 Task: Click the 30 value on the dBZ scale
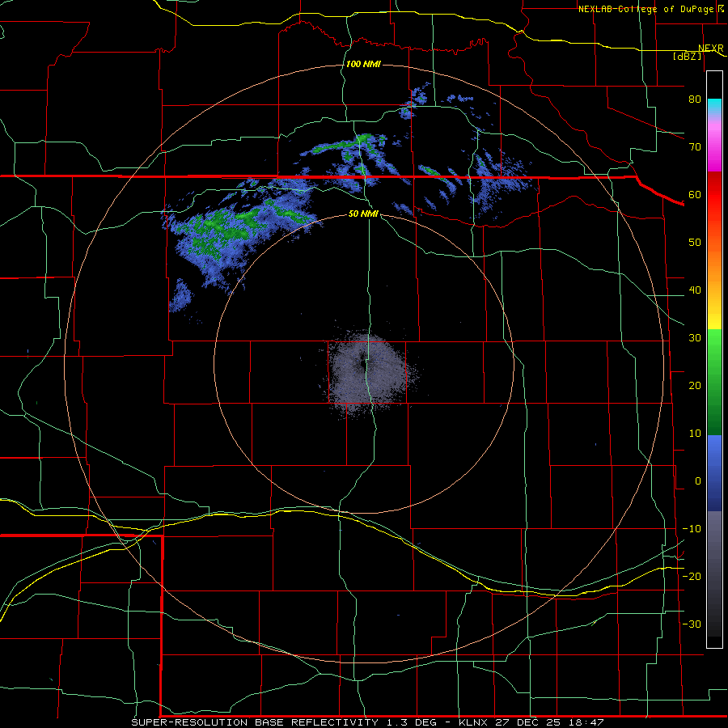coord(695,338)
